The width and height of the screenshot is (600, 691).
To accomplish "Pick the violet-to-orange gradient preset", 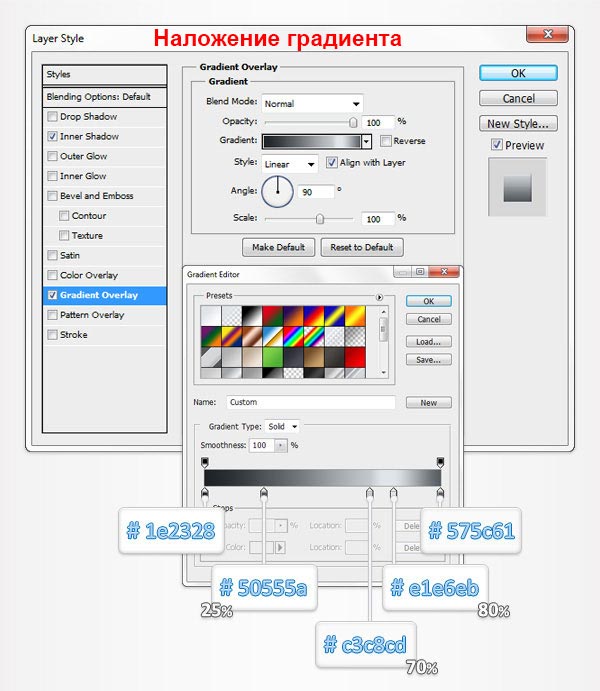I will (294, 316).
